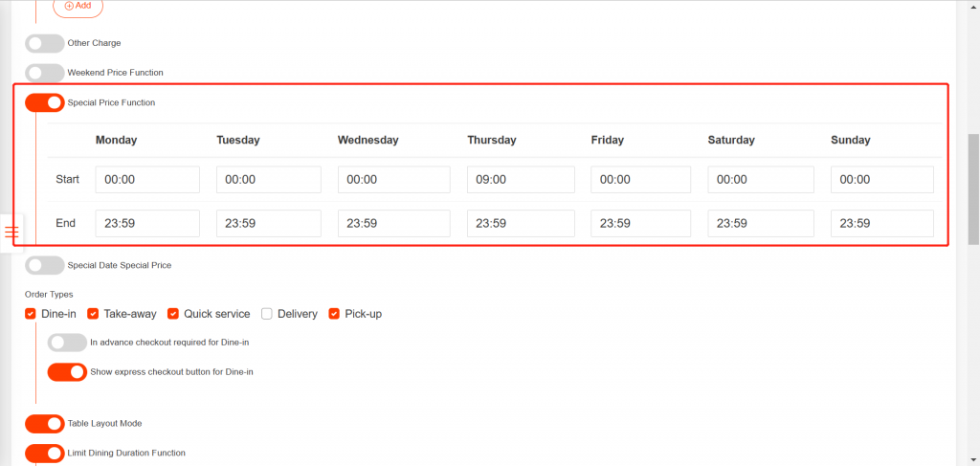Image resolution: width=980 pixels, height=466 pixels.
Task: Click the hamburger menu icon on left edge
Action: click(x=11, y=233)
